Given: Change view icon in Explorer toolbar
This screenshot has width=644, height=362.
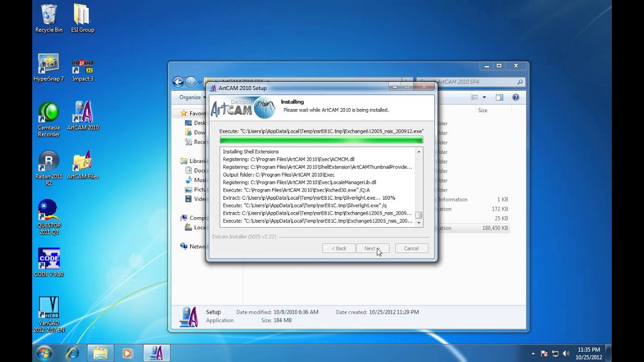Looking at the screenshot, I should (x=474, y=98).
